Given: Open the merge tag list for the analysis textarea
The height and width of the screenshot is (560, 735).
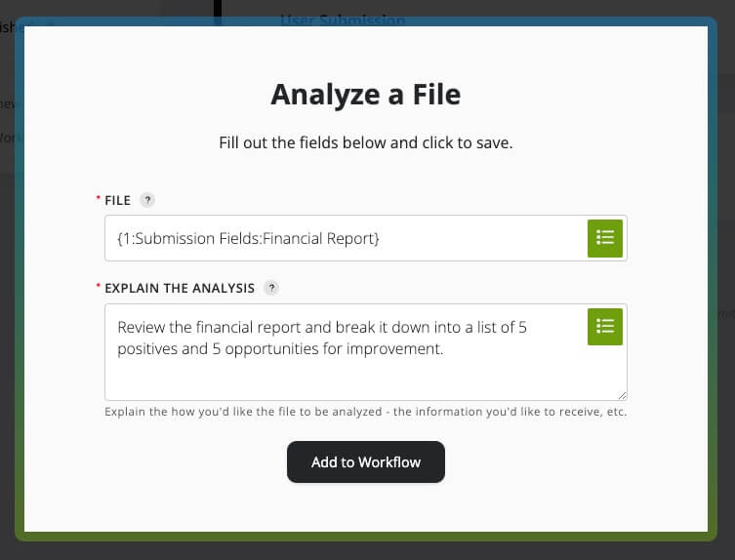Looking at the screenshot, I should (605, 326).
